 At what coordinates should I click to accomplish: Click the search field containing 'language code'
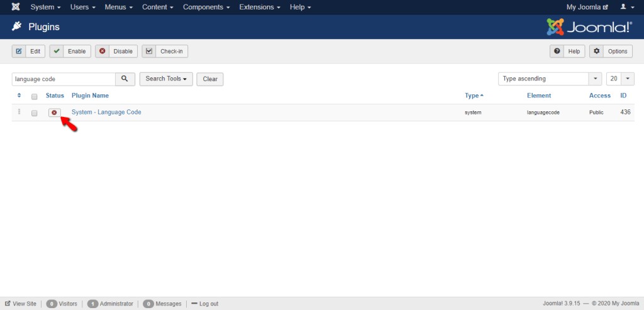[64, 79]
